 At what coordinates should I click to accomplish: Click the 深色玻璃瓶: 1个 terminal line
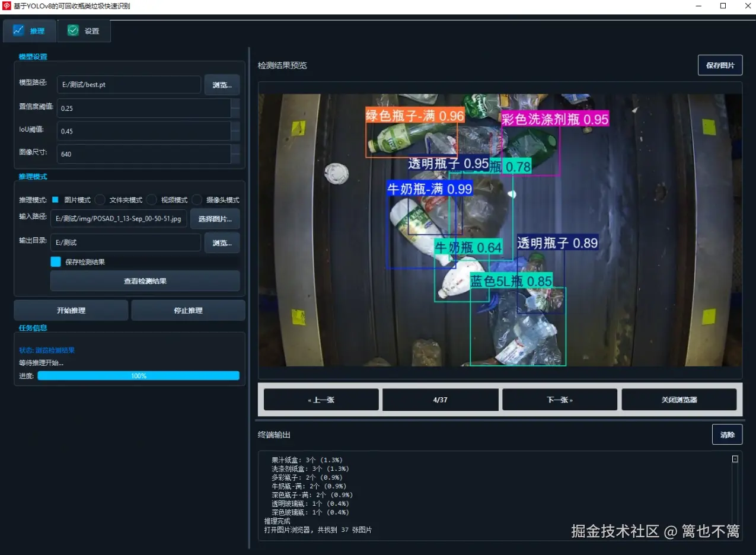coord(310,512)
